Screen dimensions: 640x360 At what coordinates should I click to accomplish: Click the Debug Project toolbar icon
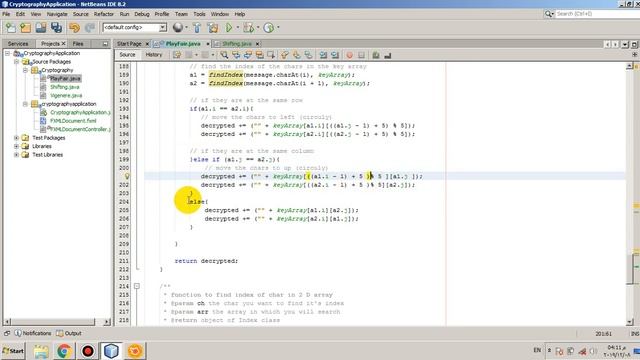click(x=248, y=28)
